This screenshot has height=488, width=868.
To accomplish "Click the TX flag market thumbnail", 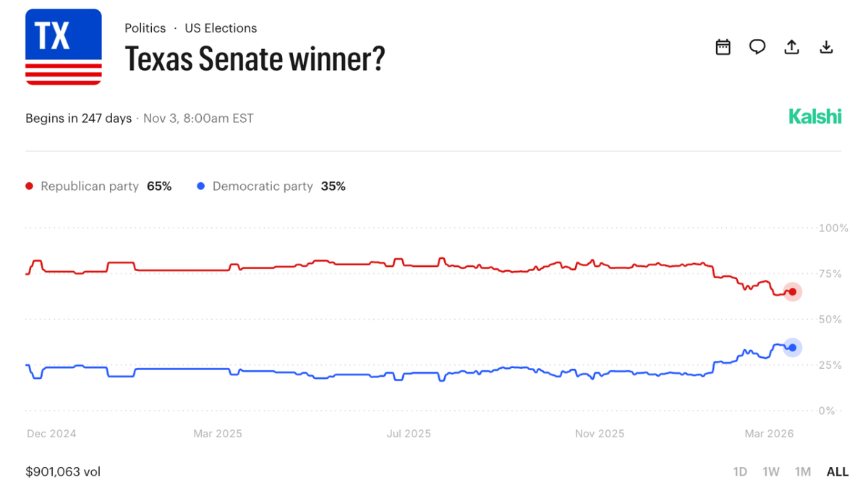I will tap(63, 47).
